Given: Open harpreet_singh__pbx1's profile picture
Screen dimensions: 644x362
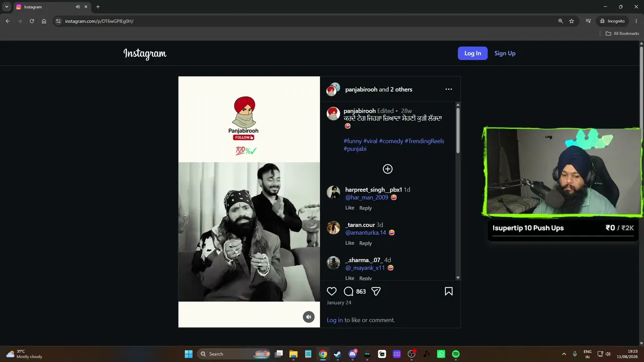Looking at the screenshot, I should tap(333, 192).
